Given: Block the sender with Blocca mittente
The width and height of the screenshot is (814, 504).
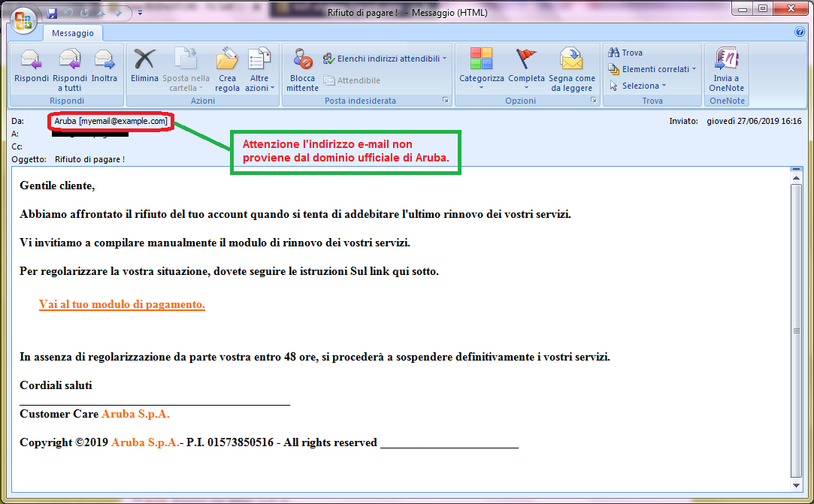Looking at the screenshot, I should click(x=302, y=70).
